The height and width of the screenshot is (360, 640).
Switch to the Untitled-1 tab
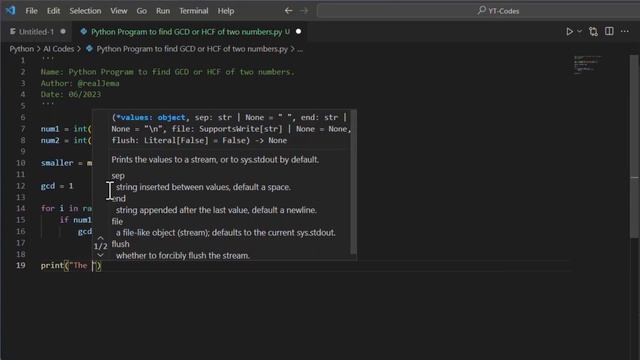(x=36, y=31)
